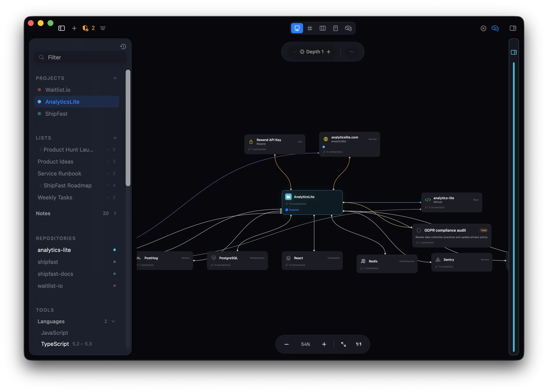Expand the Product Hunt Launch list
The width and height of the screenshot is (548, 392).
pyautogui.click(x=40, y=150)
